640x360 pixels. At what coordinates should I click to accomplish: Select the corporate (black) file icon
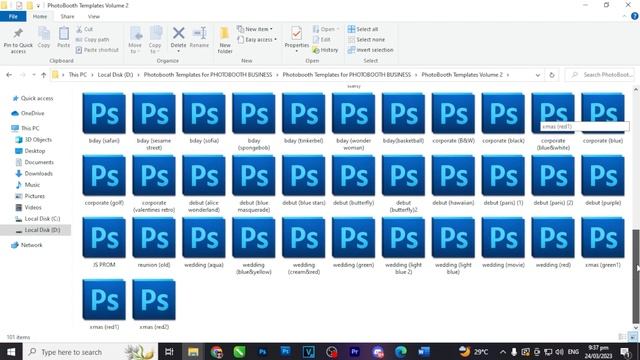point(503,113)
